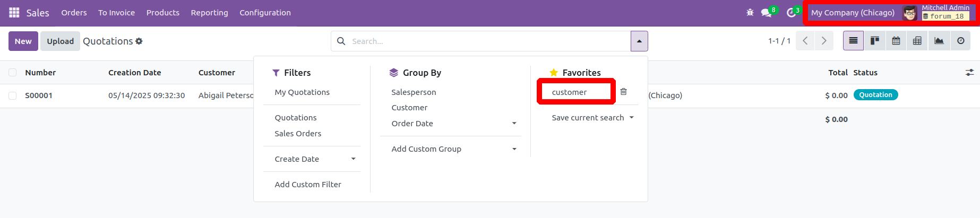
Task: Expand the Create Date filter
Action: pyautogui.click(x=354, y=159)
